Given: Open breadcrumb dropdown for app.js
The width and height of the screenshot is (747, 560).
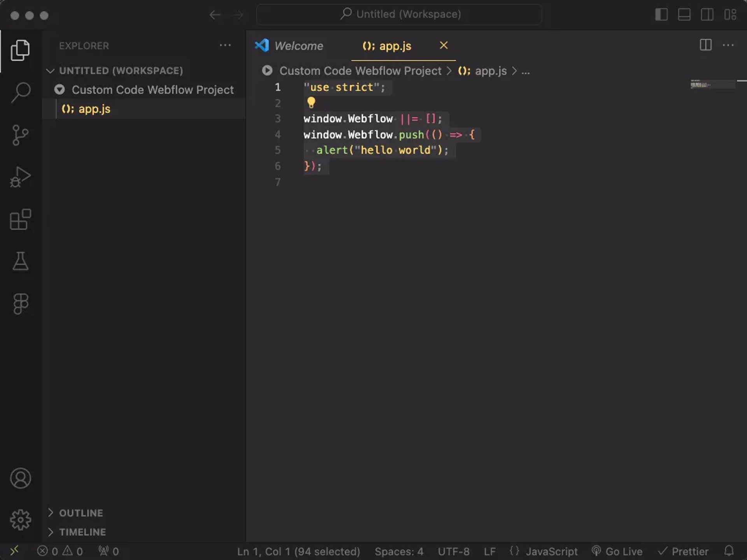Looking at the screenshot, I should [x=482, y=71].
